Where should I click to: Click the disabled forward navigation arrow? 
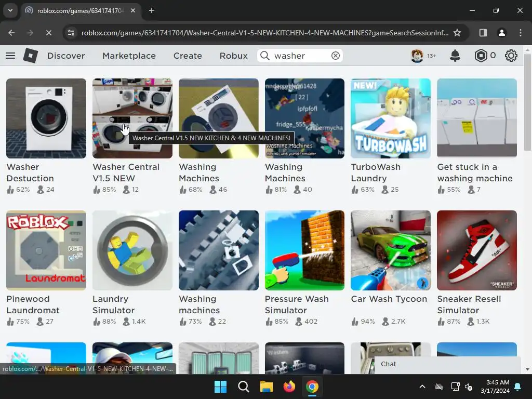click(x=30, y=33)
